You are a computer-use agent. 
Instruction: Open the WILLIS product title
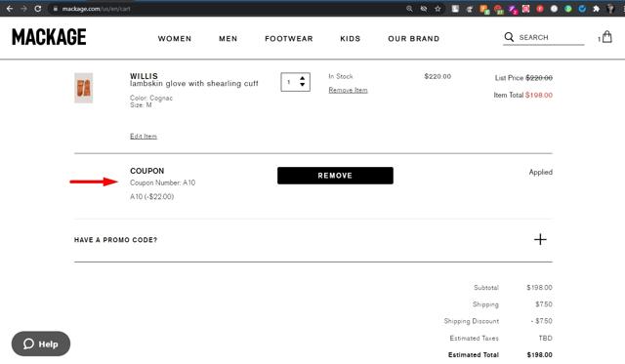144,76
